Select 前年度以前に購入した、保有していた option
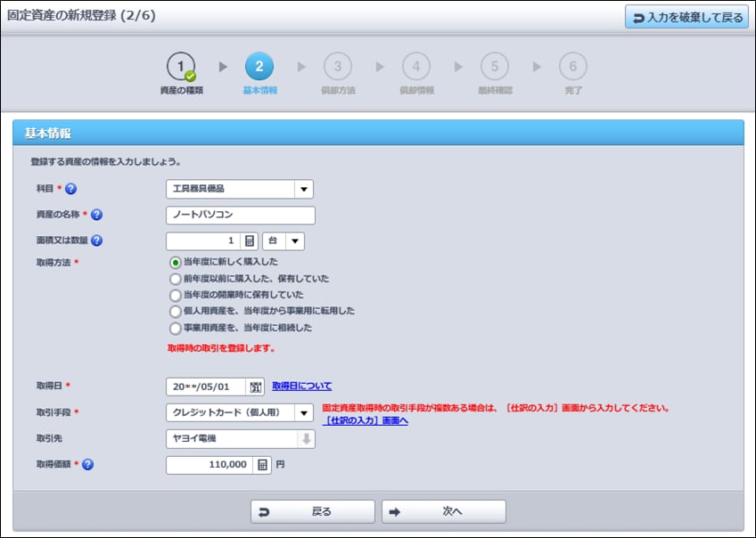The height and width of the screenshot is (538, 756). point(176,278)
